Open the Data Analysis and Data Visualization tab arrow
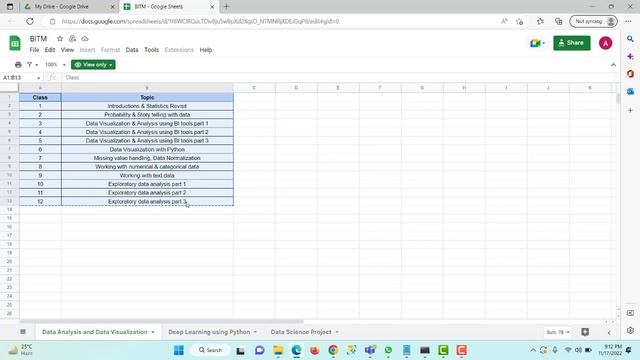 (153, 332)
